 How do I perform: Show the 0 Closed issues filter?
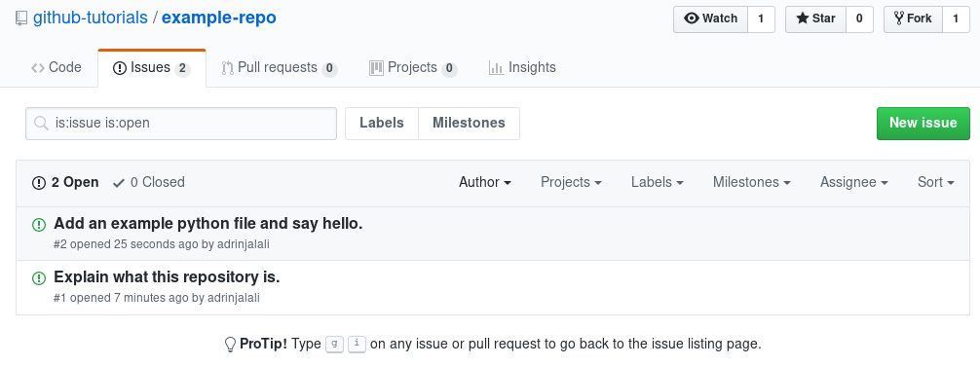(x=149, y=183)
